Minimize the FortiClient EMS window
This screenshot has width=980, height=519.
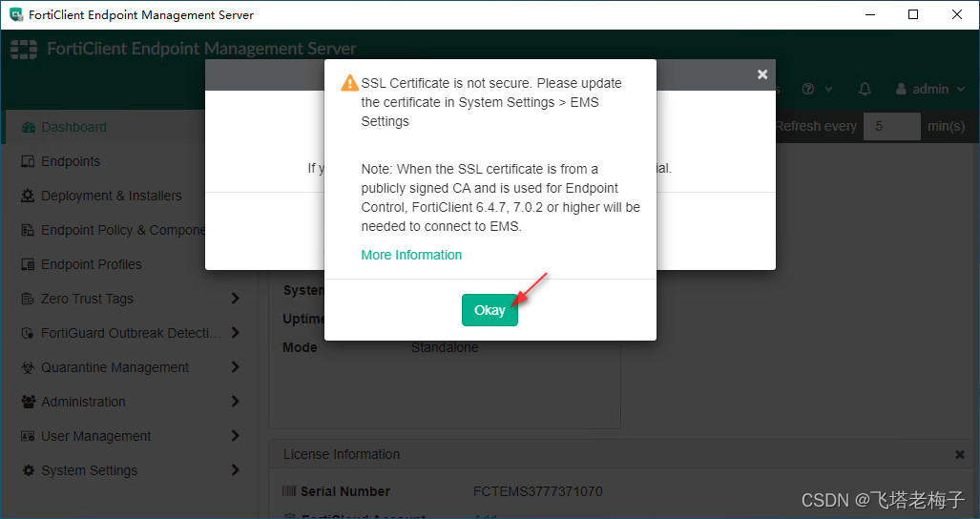(x=869, y=14)
